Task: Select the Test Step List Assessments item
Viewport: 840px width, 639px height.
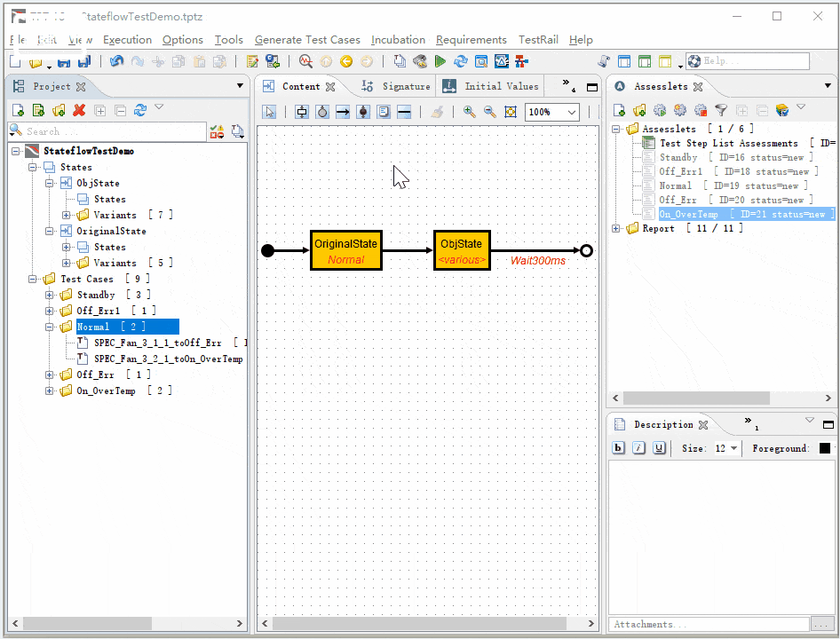Action: coord(729,143)
